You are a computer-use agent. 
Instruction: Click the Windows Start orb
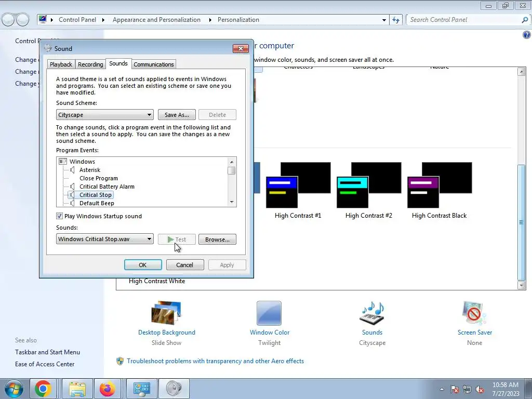(14, 389)
